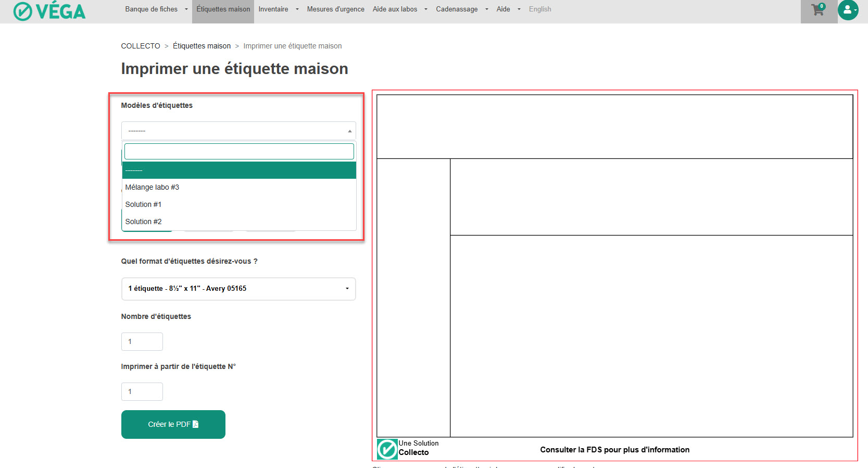Open the Cadenassage menu
The height and width of the screenshot is (468, 868).
tap(461, 9)
